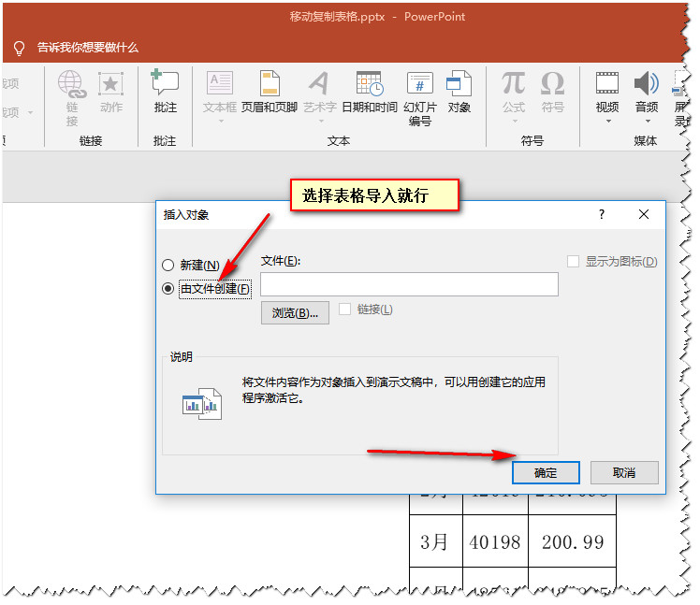Click the 音频 audio speaker icon
This screenshot has height=605, width=700.
click(x=646, y=83)
